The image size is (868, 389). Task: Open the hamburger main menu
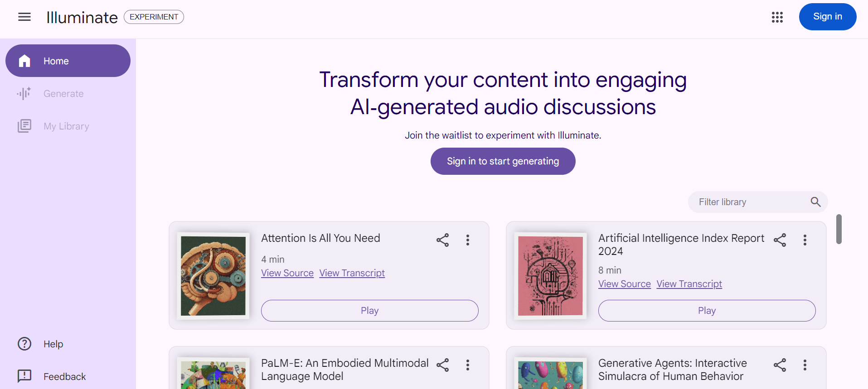pos(24,17)
